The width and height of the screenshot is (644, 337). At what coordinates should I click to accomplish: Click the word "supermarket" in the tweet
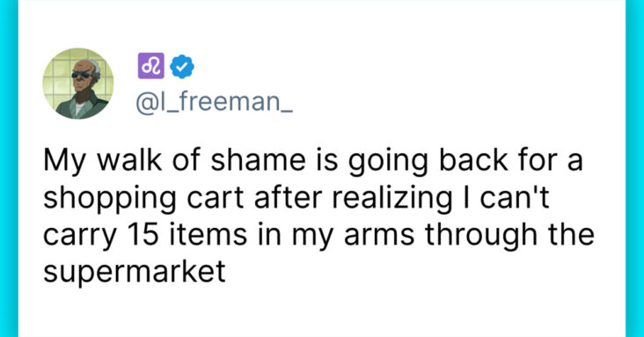click(135, 272)
